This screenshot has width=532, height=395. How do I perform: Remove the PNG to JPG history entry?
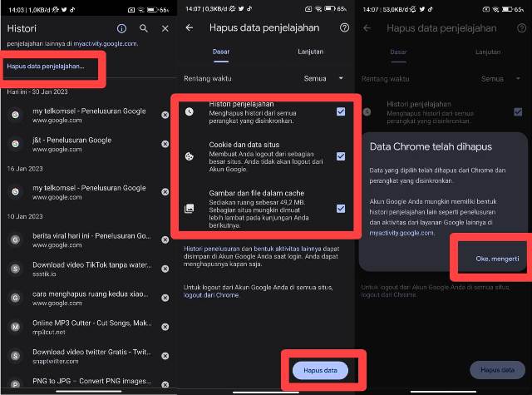(x=165, y=384)
